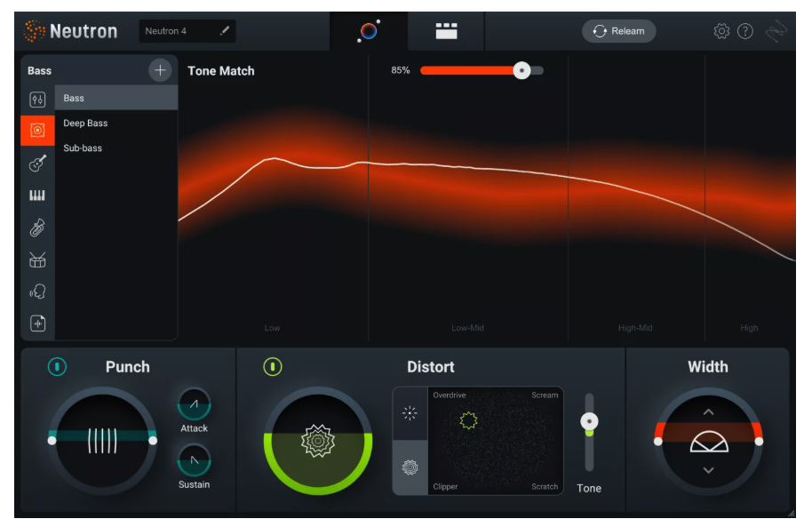This screenshot has width=812, height=527.
Task: Click the Tone vertical slider handle
Action: pyautogui.click(x=589, y=421)
